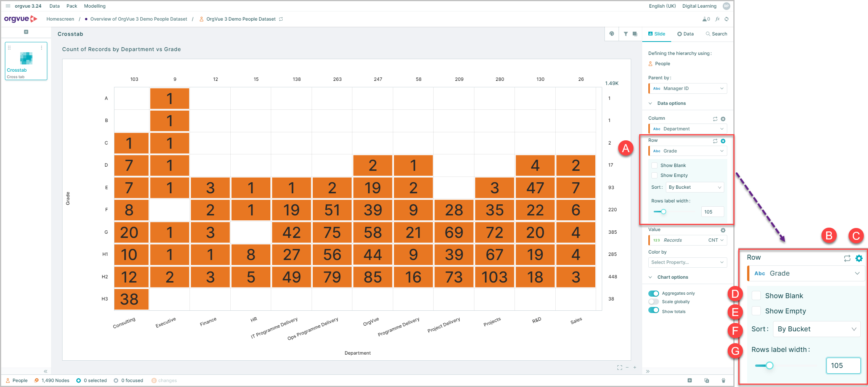Open the Sort By Bucket dropdown in the side panel

coord(695,187)
